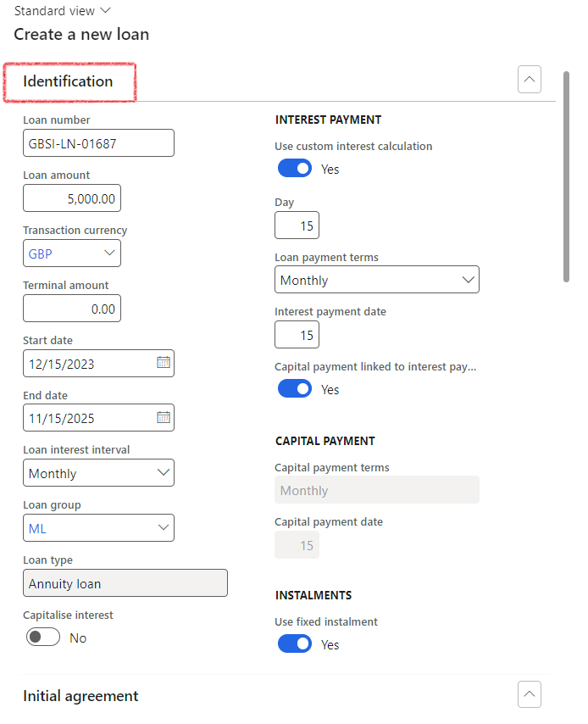
Task: Toggle Use custom interest calculation switch
Action: 295,169
